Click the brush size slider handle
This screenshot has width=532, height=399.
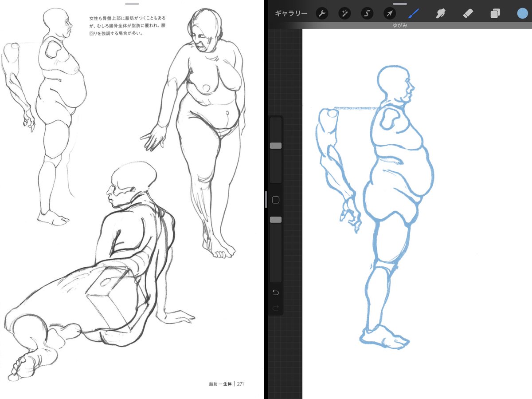(x=276, y=146)
